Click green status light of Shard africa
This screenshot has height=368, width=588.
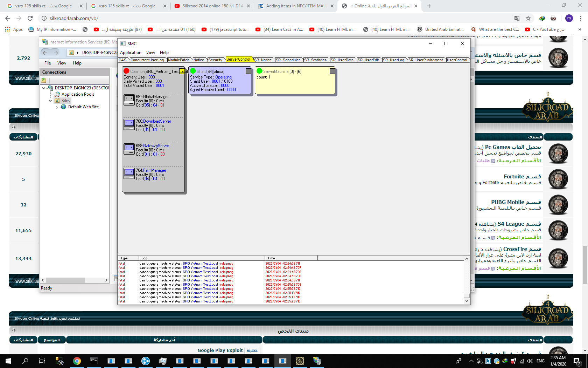pyautogui.click(x=193, y=71)
